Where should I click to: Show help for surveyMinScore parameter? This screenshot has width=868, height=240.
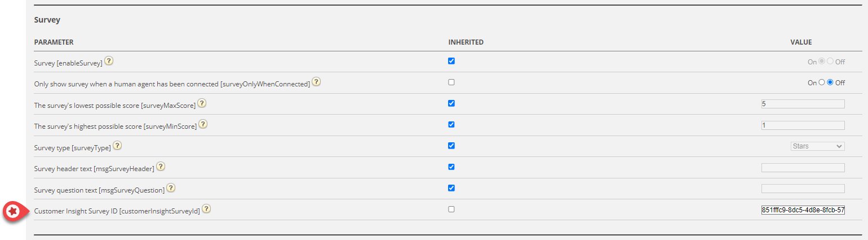click(203, 124)
